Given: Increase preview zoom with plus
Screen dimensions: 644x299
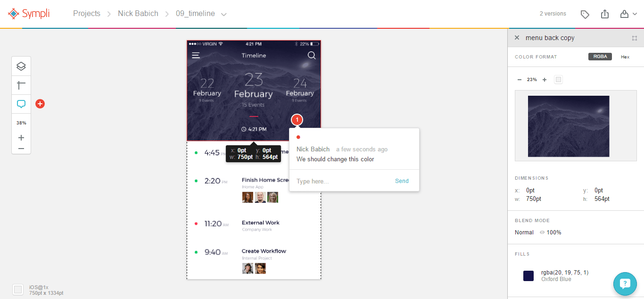Looking at the screenshot, I should [x=545, y=80].
